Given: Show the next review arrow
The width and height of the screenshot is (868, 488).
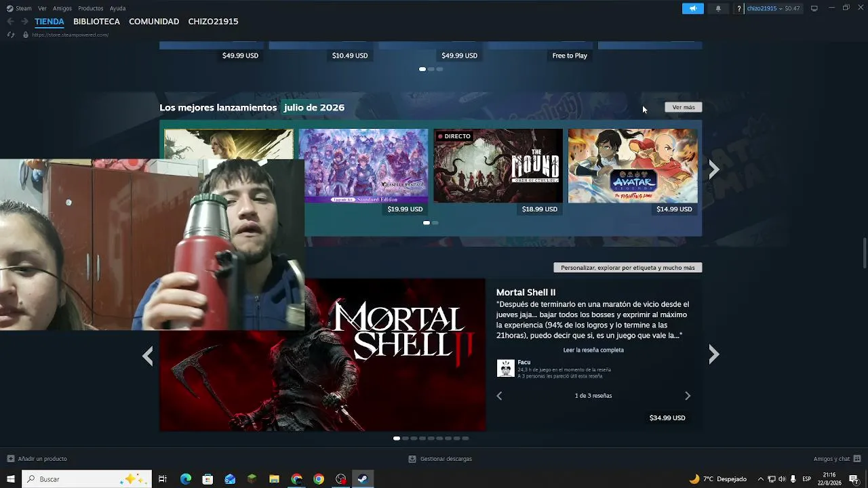Looking at the screenshot, I should click(688, 396).
